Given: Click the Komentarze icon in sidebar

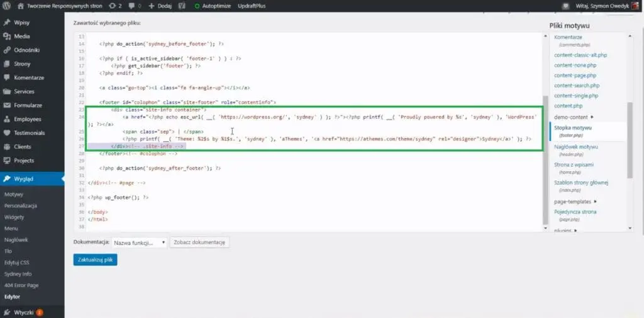Looking at the screenshot, I should (x=6, y=77).
